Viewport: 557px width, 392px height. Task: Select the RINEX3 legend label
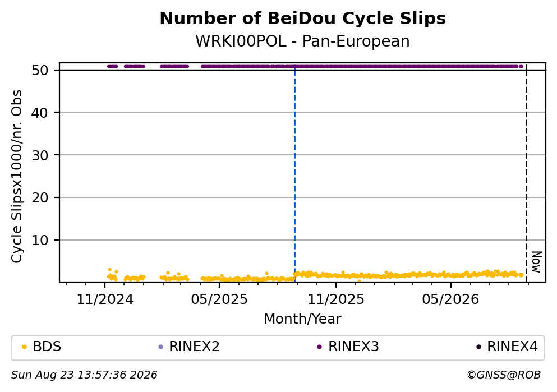[353, 347]
